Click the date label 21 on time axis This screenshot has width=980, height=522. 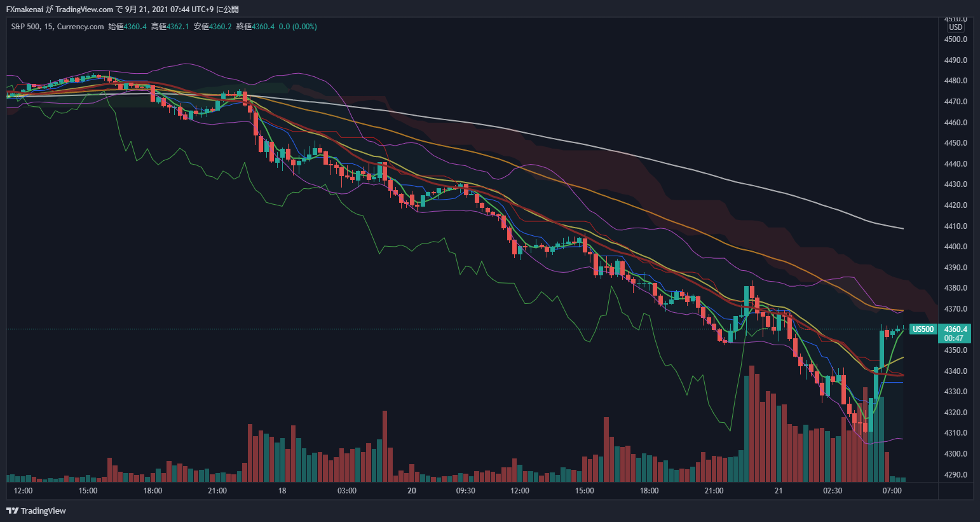[x=779, y=491]
